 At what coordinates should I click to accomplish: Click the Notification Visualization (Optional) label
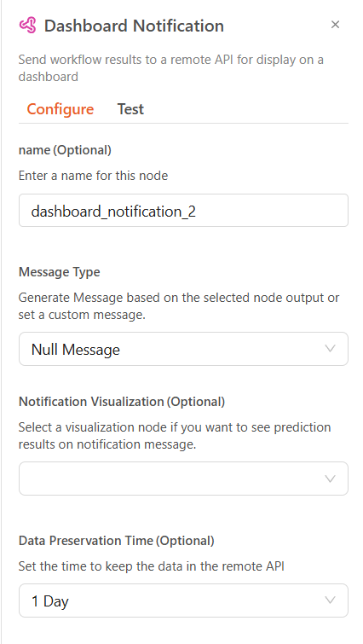(x=122, y=402)
